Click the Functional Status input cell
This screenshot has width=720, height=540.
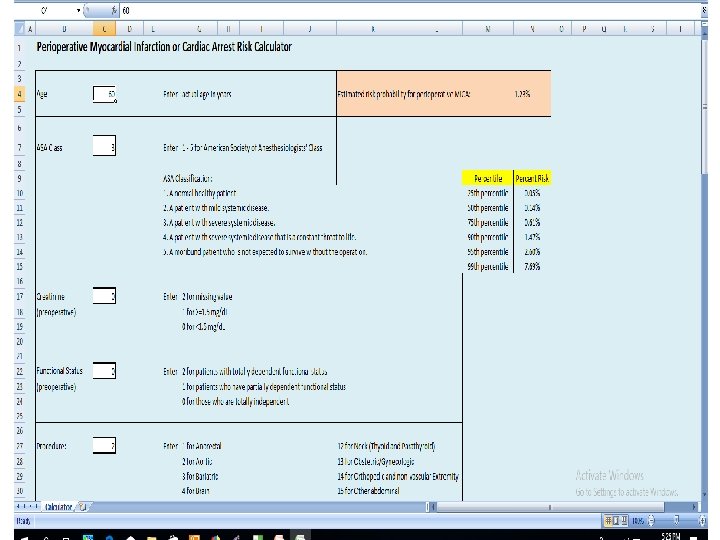pos(104,370)
